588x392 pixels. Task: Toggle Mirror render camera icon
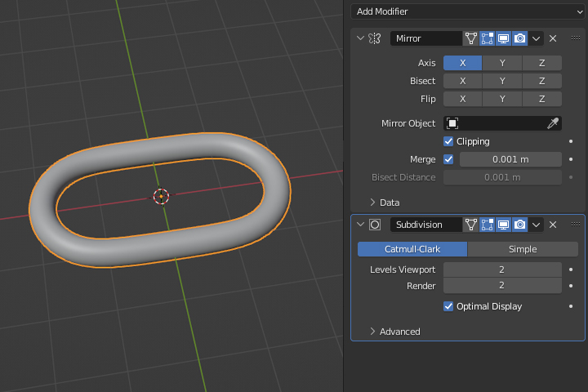[519, 38]
